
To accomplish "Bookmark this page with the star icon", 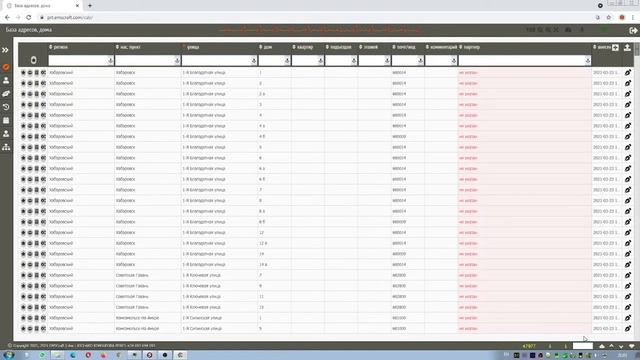I will (x=609, y=18).
